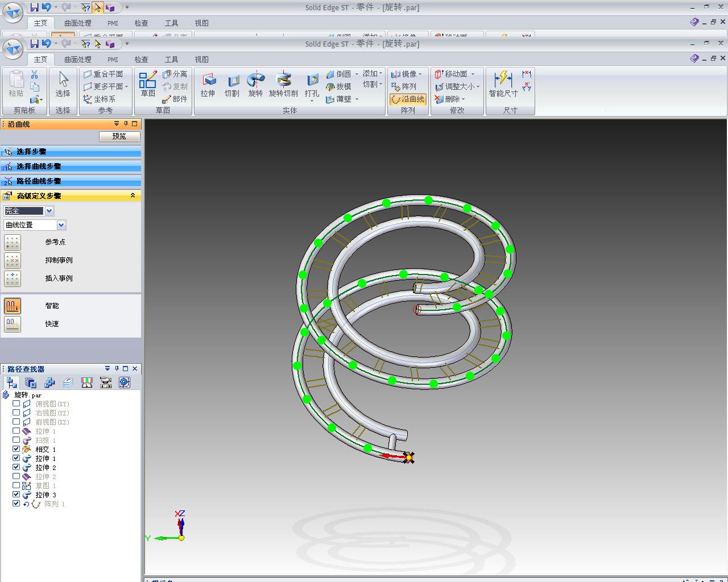Open the 视图 ribbon tab

(x=201, y=59)
